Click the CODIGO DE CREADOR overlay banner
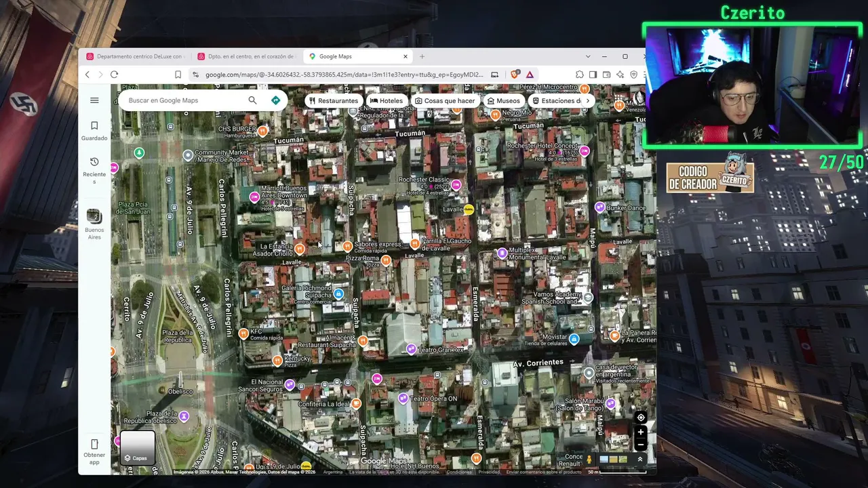868x488 pixels. click(710, 175)
